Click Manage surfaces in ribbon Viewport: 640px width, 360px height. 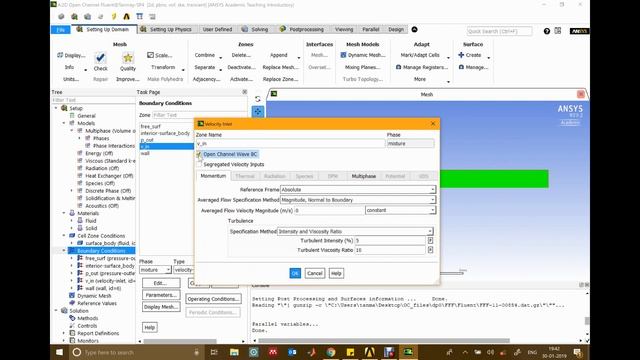(473, 67)
